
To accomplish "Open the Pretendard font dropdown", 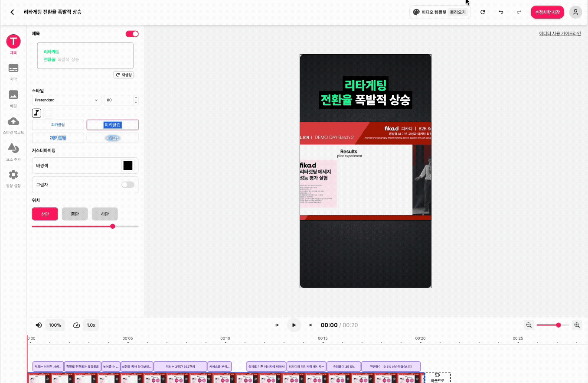I will point(66,100).
